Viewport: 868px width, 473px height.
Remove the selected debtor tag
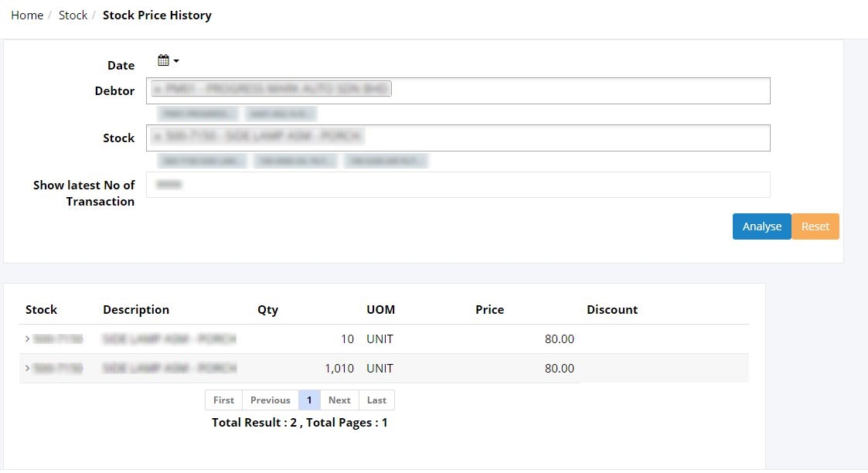(x=158, y=89)
